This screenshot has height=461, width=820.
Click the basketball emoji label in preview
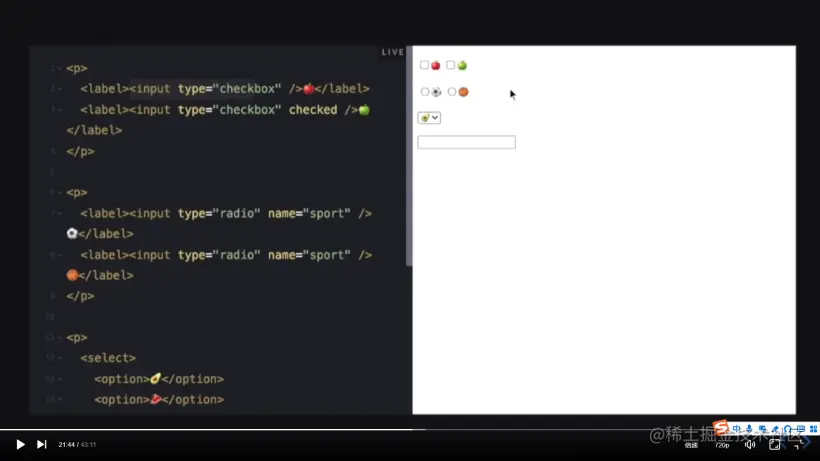click(x=463, y=92)
